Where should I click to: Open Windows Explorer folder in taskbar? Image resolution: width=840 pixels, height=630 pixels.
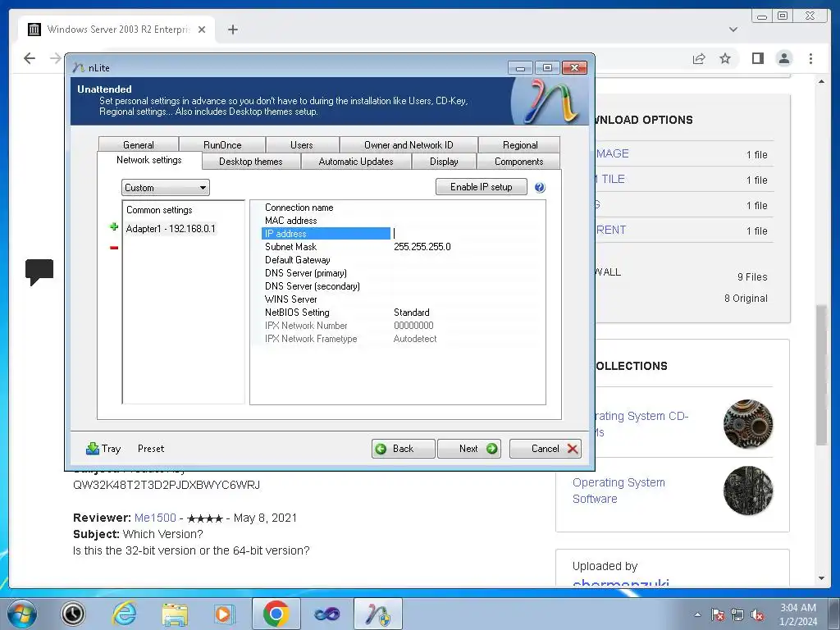[x=175, y=614]
